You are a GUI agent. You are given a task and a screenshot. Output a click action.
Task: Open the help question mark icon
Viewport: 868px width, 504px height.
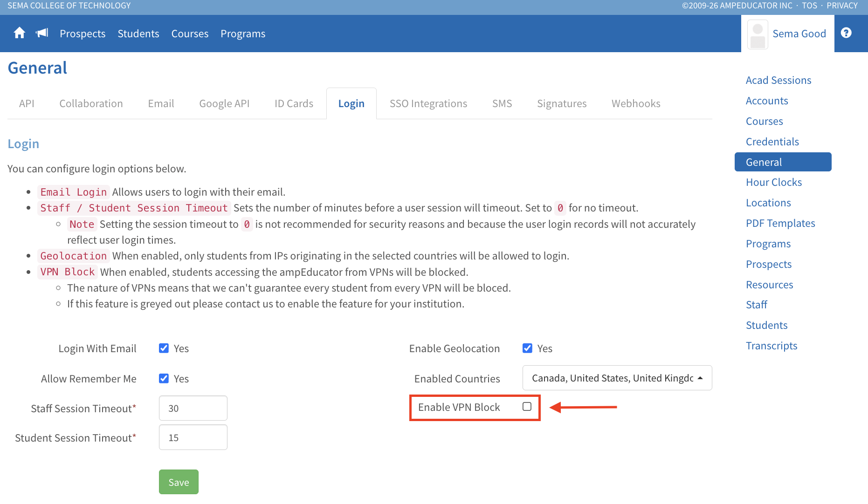tap(846, 33)
